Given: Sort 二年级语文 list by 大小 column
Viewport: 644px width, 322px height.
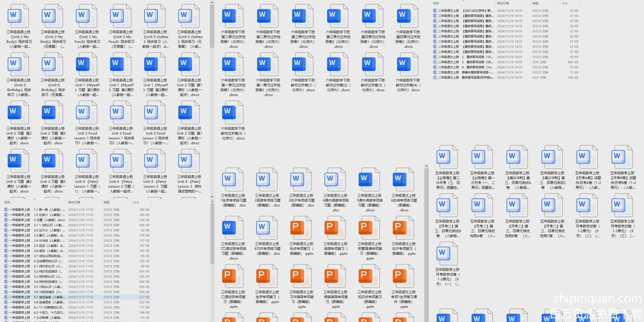Looking at the screenshot, I should pos(565,3).
